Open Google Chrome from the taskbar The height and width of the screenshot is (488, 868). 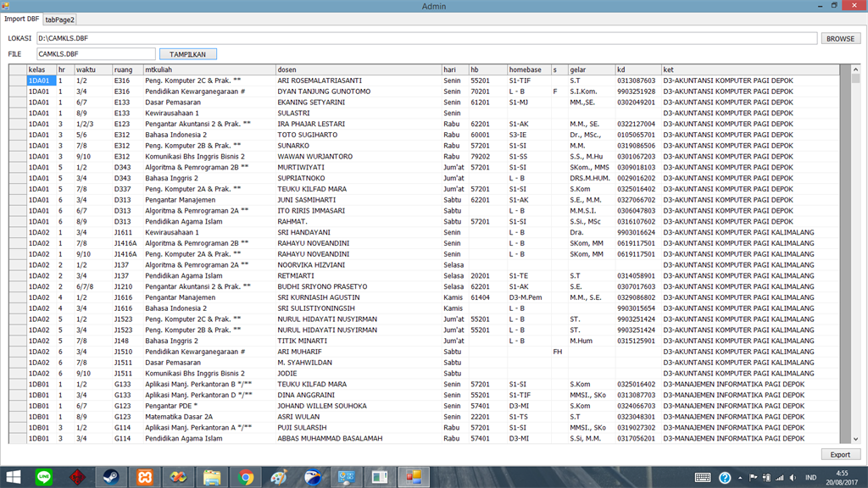tap(245, 477)
